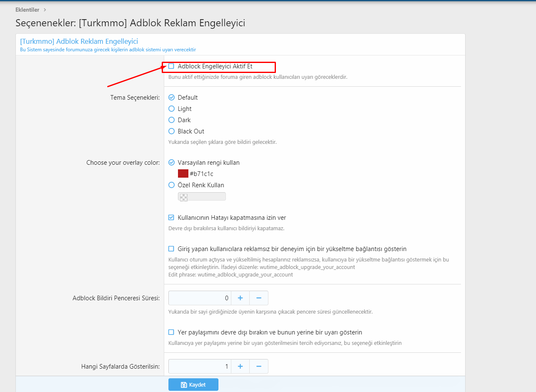Viewport: 536px width, 392px height.
Task: Click the [Turkmmo] Adblok Reklam Engelleyici panel title
Action: pos(79,41)
